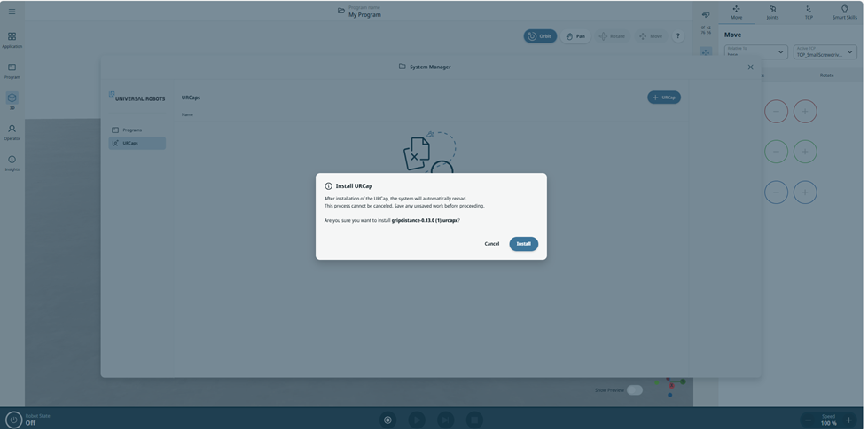This screenshot has height=432, width=868.
Task: Click the add URCap button
Action: (x=663, y=98)
